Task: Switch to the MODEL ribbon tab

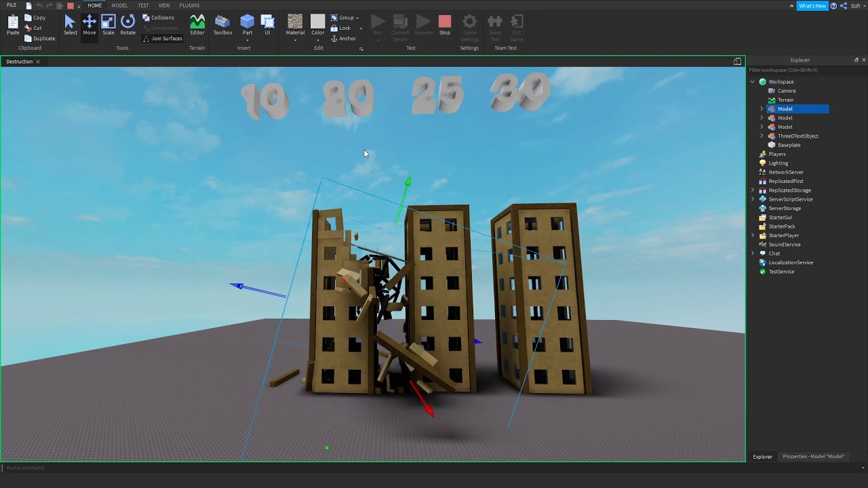Action: [119, 5]
